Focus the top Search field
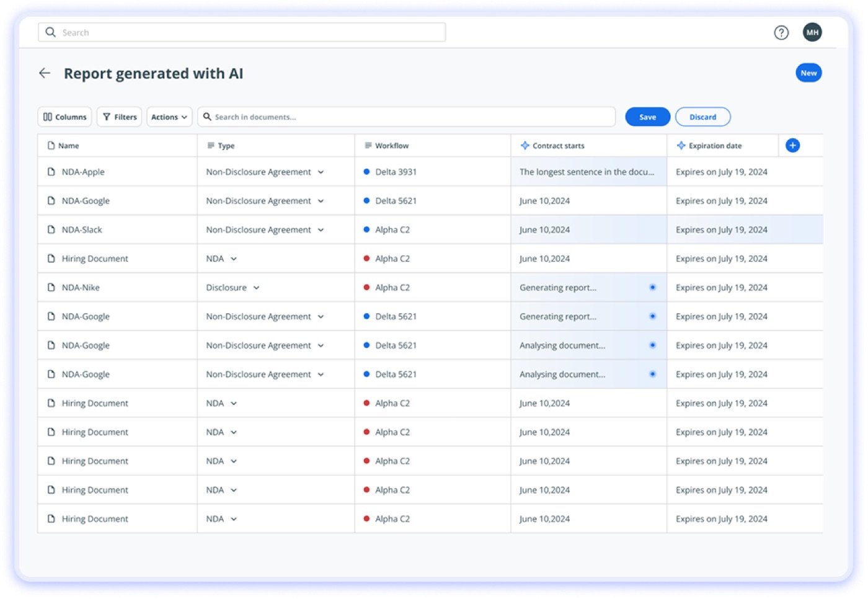The image size is (868, 599). [242, 32]
